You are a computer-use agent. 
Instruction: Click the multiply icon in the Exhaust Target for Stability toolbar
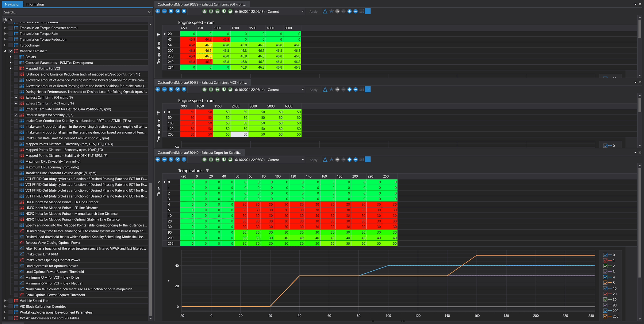point(171,160)
